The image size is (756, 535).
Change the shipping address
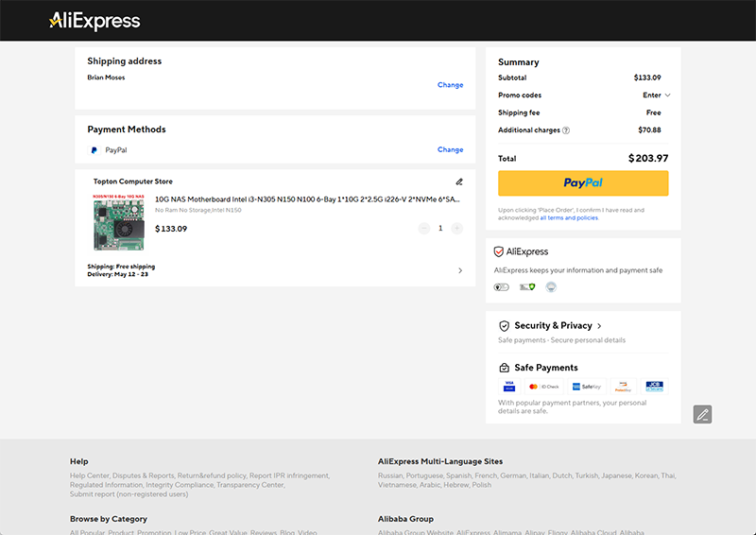click(451, 85)
